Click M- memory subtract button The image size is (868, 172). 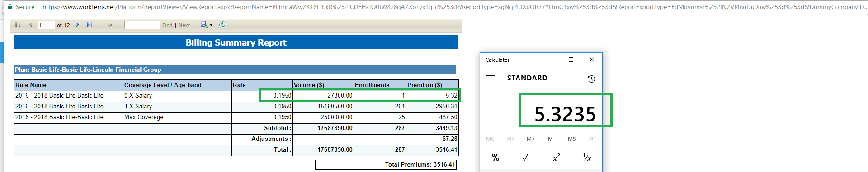(551, 139)
